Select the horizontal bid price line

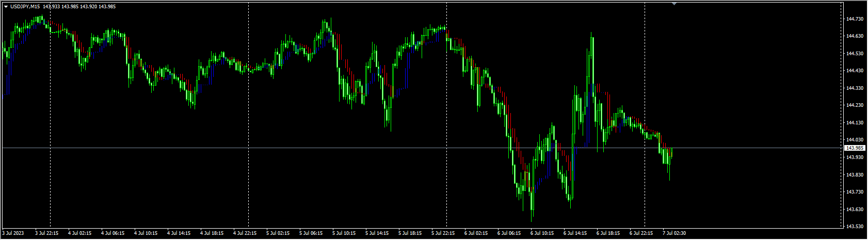click(422, 148)
